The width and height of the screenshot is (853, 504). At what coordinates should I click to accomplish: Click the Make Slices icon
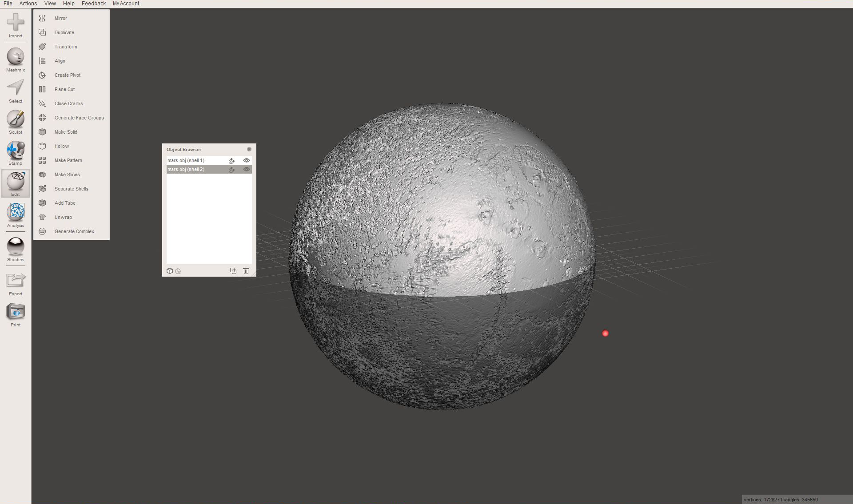point(42,175)
